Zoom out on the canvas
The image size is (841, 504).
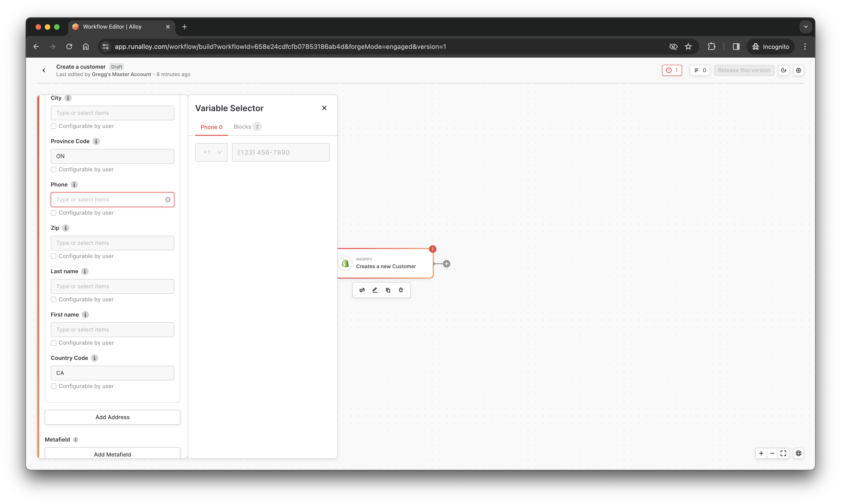pos(772,454)
